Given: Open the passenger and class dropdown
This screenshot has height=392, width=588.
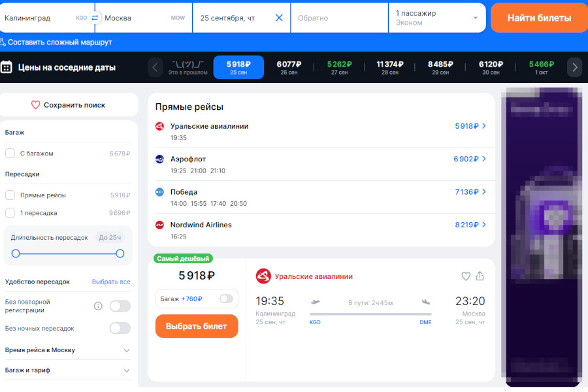Looking at the screenshot, I should click(x=437, y=18).
